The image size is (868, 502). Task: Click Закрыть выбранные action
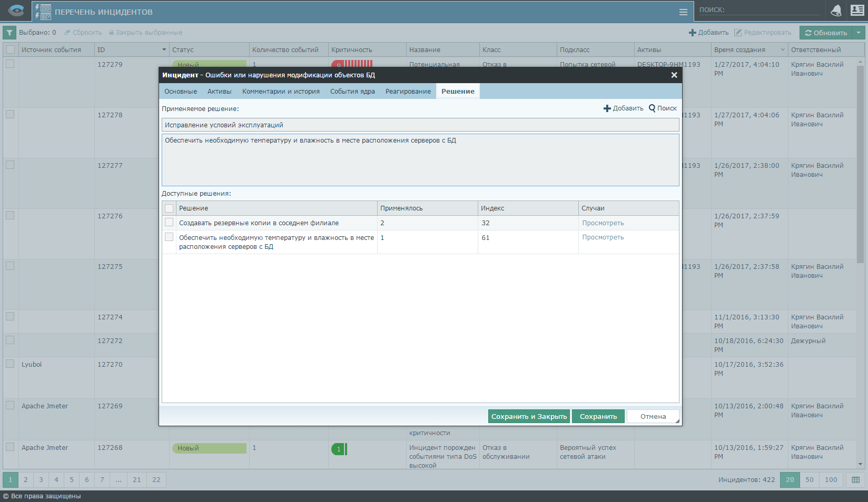(145, 33)
